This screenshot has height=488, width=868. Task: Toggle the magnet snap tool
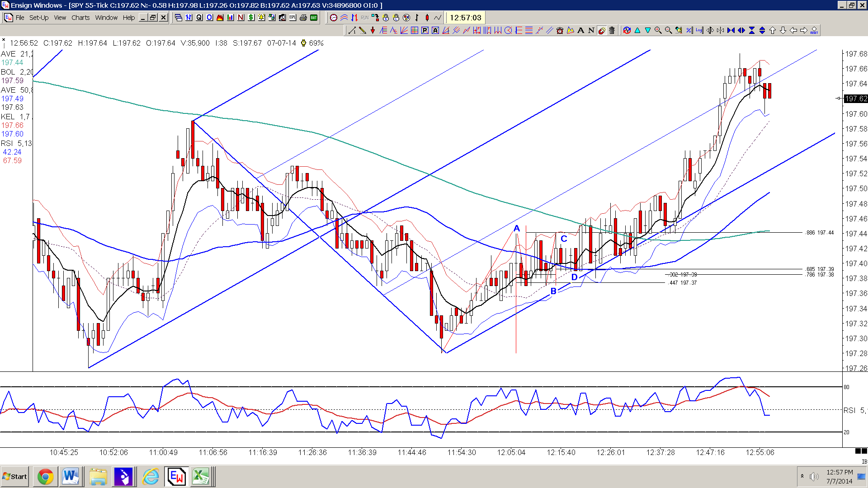602,30
